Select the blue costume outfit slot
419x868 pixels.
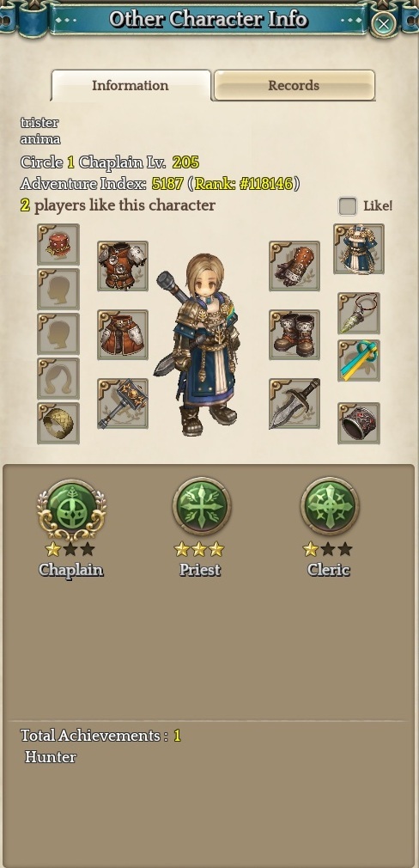tap(359, 248)
